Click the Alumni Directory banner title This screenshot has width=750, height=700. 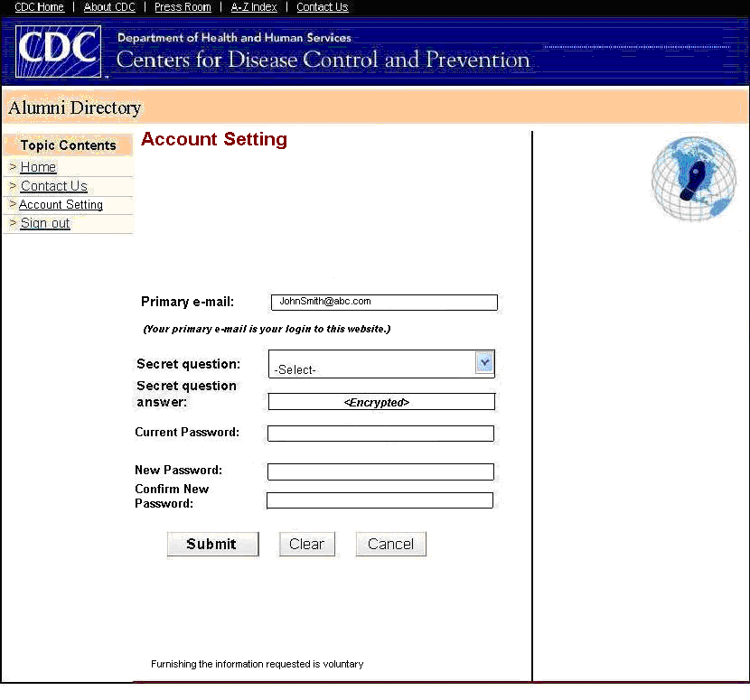pos(75,108)
